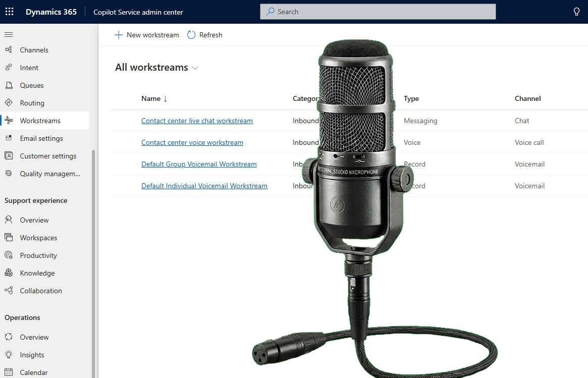Click the Queues icon in the sidebar
Screen dimensions: 588x378
[9, 85]
